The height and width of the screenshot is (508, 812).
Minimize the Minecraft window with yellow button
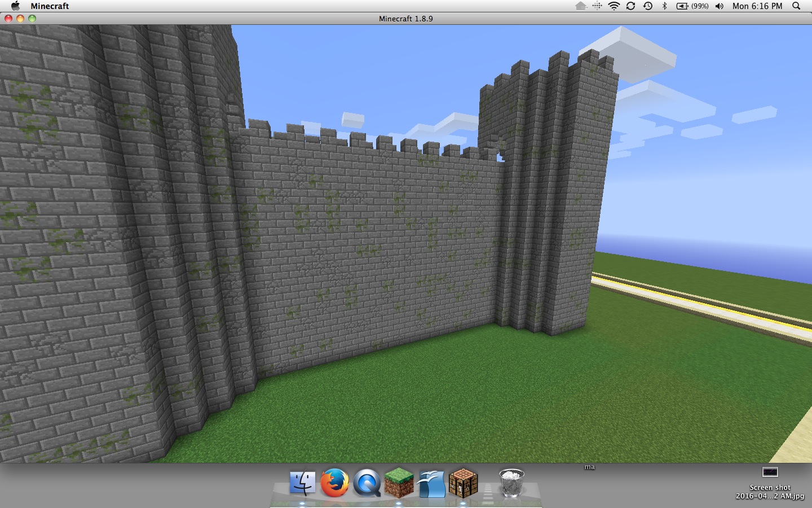pyautogui.click(x=20, y=19)
